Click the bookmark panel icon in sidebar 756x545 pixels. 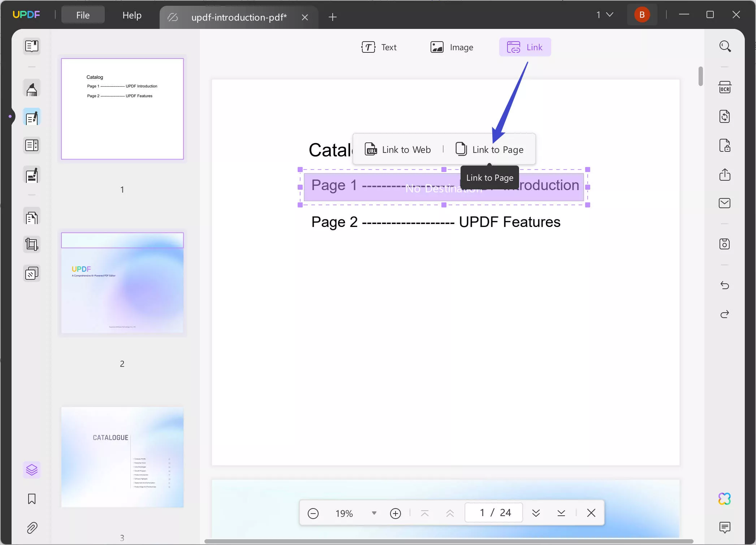coord(32,499)
